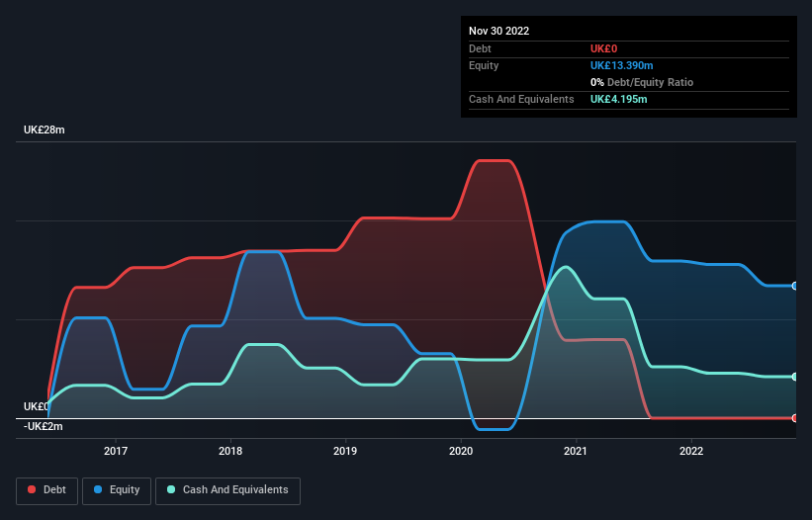Click the 2017 x-axis label
812x520 pixels.
tap(116, 451)
